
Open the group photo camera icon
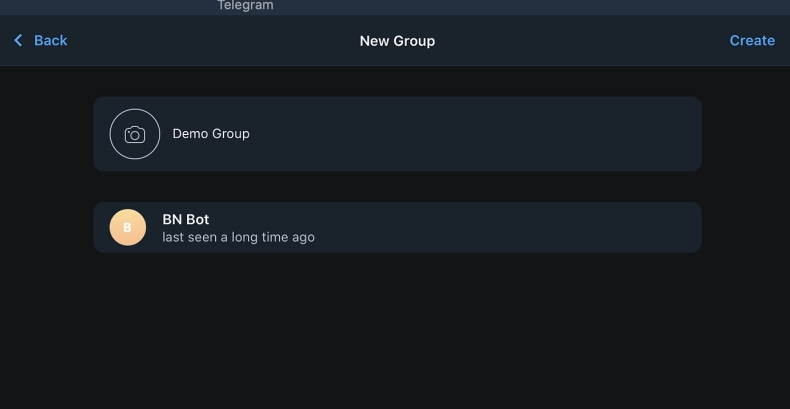(135, 134)
